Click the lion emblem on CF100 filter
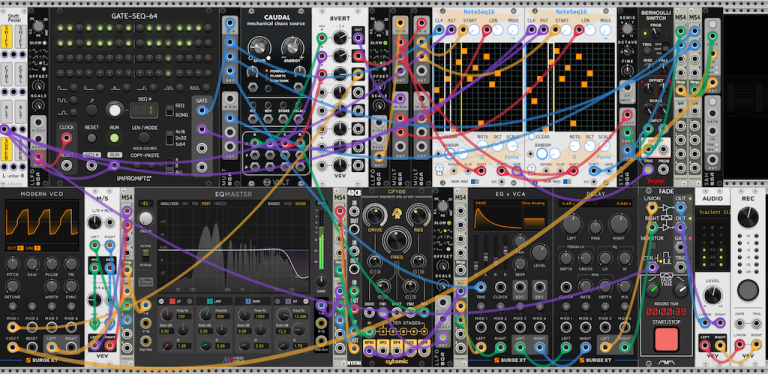Screen dimensions: 768x374 pyautogui.click(x=397, y=212)
